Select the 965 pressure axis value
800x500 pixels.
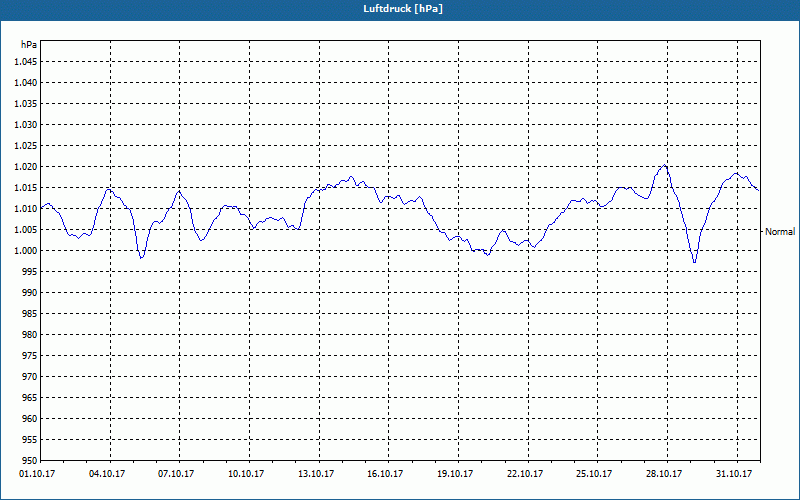(30, 397)
